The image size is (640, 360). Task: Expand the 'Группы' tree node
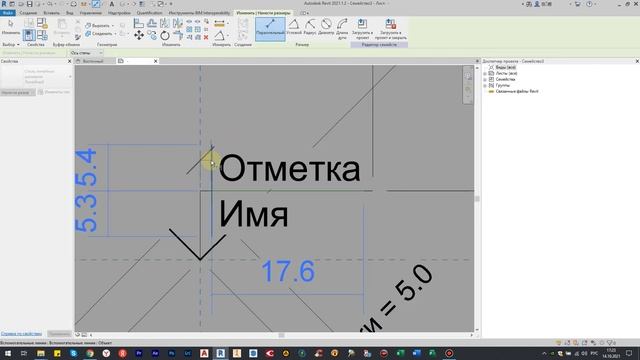[485, 86]
